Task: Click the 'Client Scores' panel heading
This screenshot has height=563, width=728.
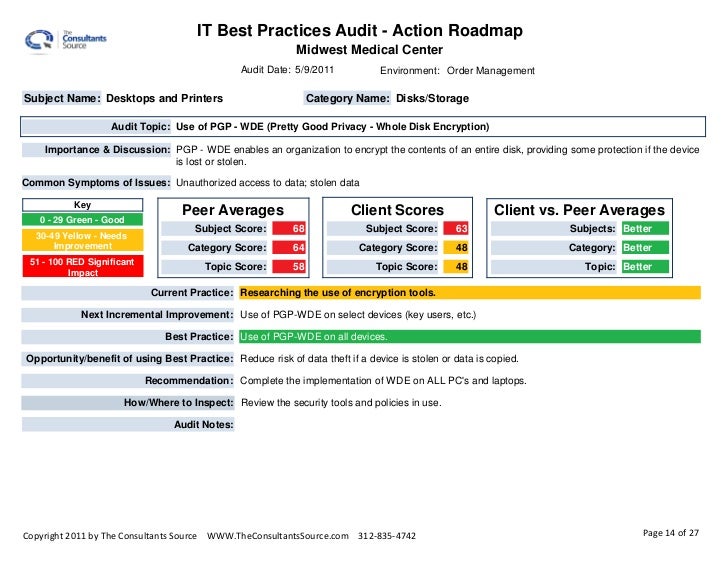Action: tap(397, 210)
